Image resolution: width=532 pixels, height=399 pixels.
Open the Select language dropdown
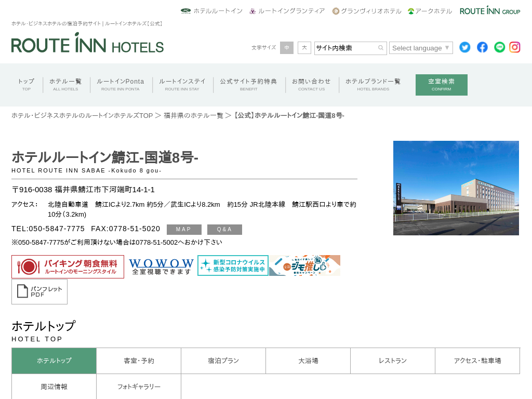[421, 48]
